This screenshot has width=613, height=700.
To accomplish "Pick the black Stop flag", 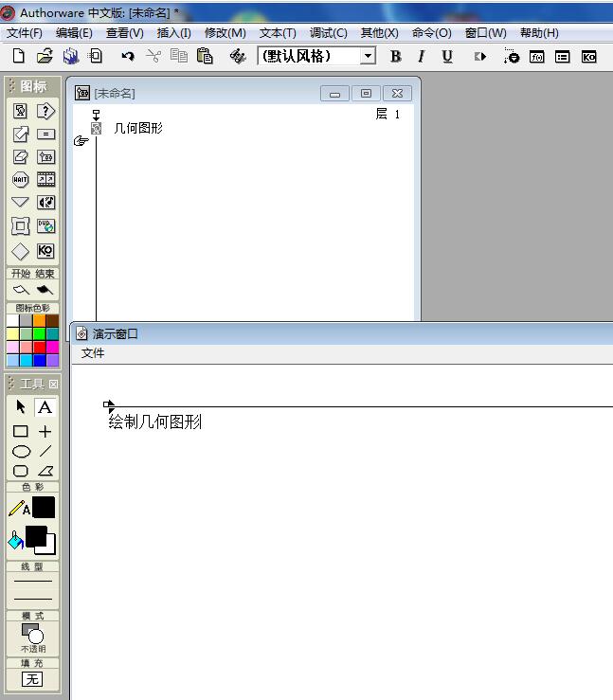I will pyautogui.click(x=45, y=290).
